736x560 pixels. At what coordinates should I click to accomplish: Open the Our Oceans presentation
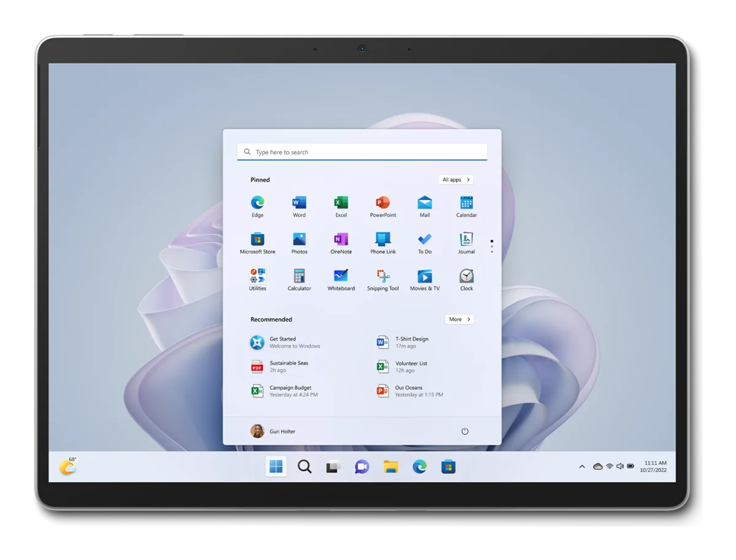410,391
